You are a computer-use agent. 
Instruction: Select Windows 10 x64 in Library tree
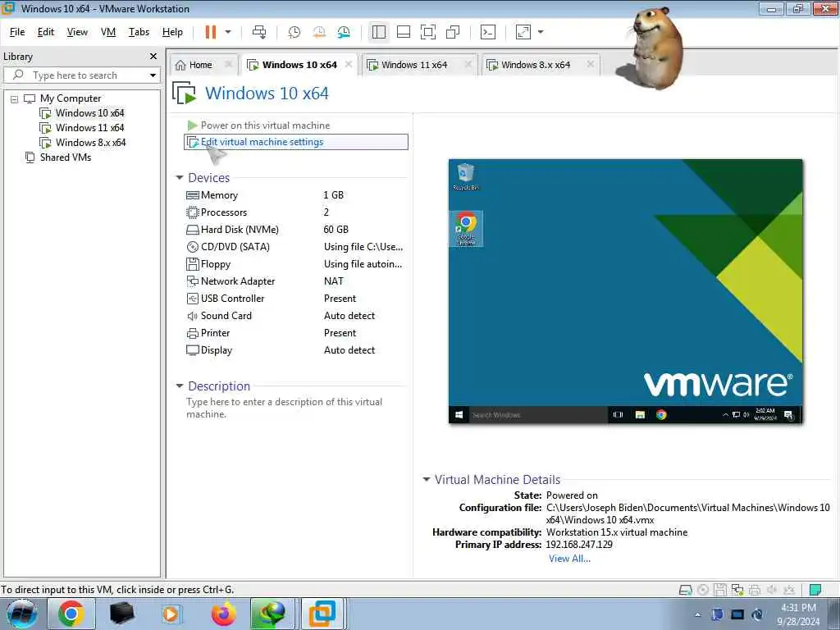(x=82, y=113)
